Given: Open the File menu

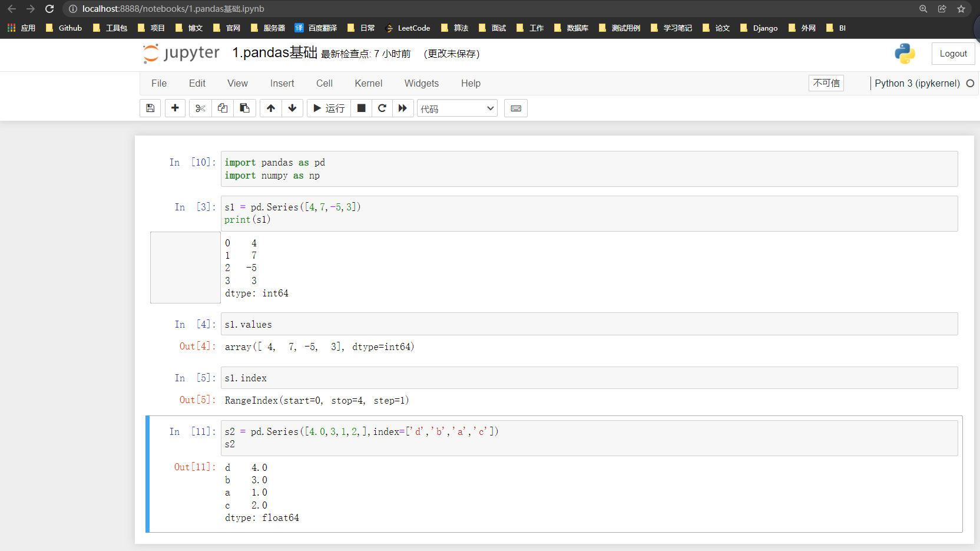Looking at the screenshot, I should (159, 84).
